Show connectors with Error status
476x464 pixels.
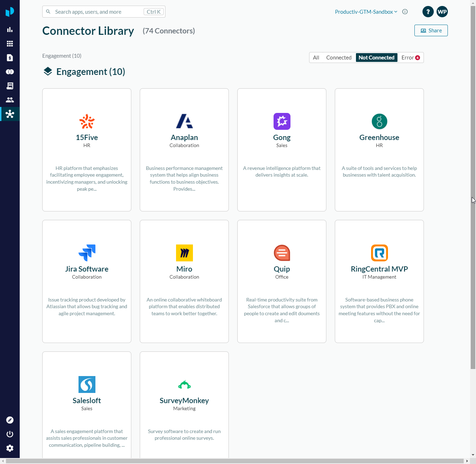coord(410,58)
